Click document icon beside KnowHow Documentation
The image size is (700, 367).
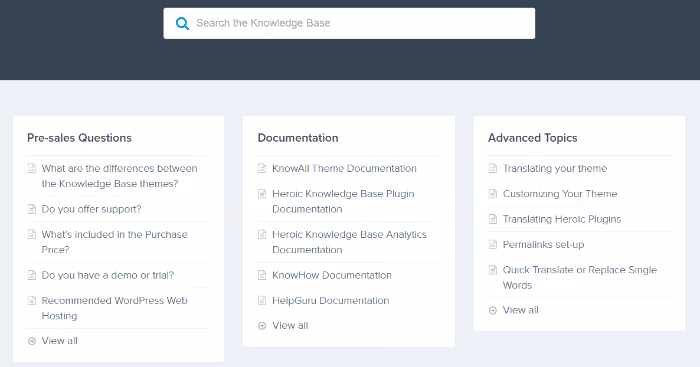(262, 275)
